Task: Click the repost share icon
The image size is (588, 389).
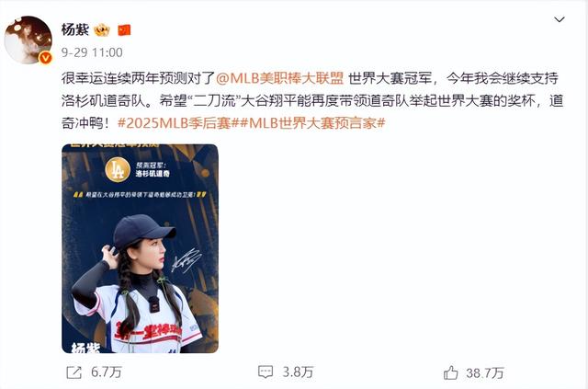Action: pos(73,372)
